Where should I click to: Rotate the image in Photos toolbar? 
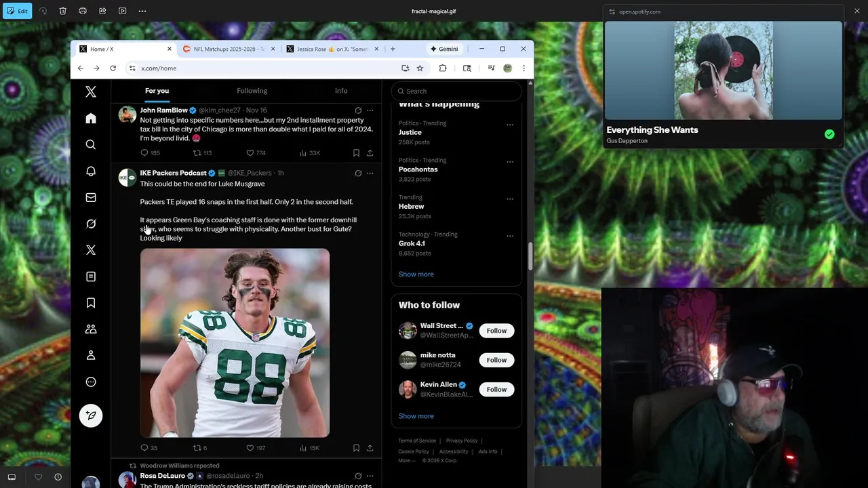point(43,11)
